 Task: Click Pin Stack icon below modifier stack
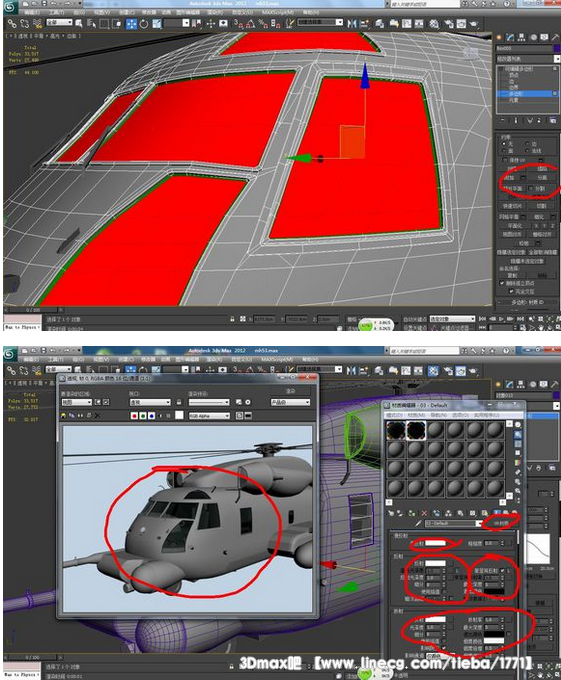502,121
